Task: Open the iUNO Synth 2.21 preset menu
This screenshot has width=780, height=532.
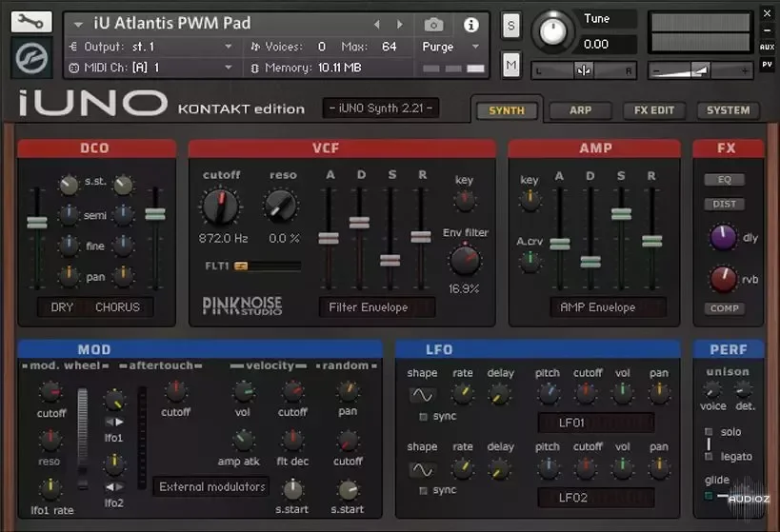Action: [x=381, y=108]
